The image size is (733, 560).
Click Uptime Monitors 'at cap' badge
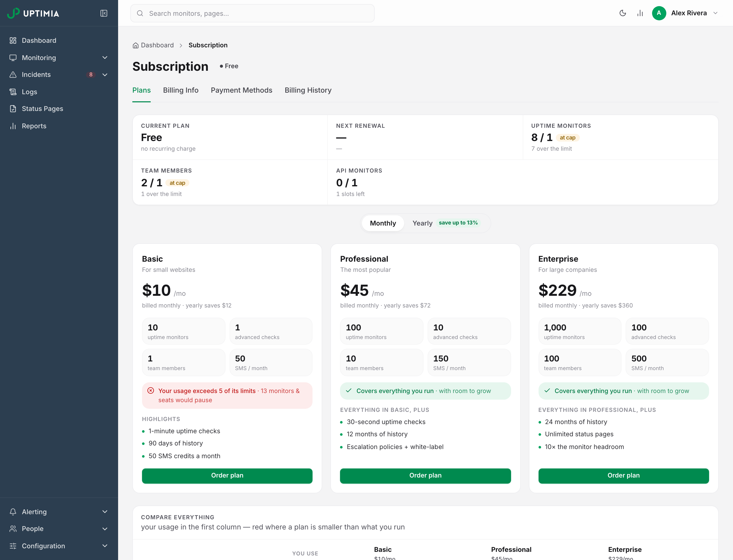(x=567, y=138)
